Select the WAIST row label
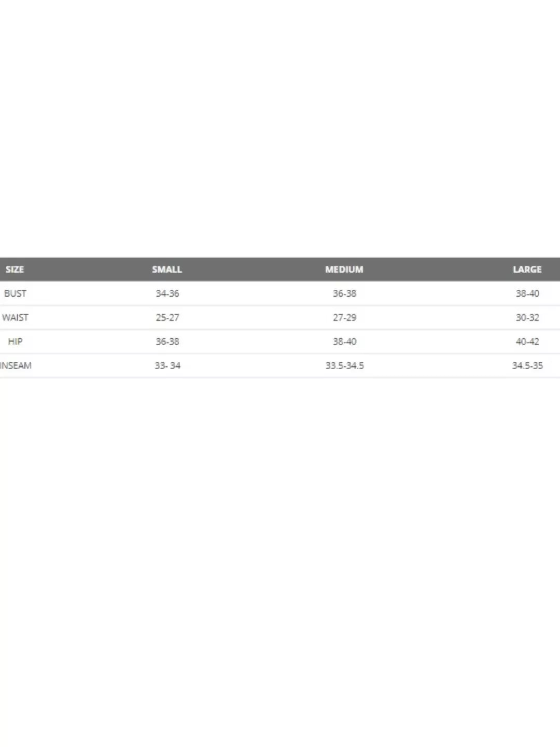 click(x=15, y=317)
